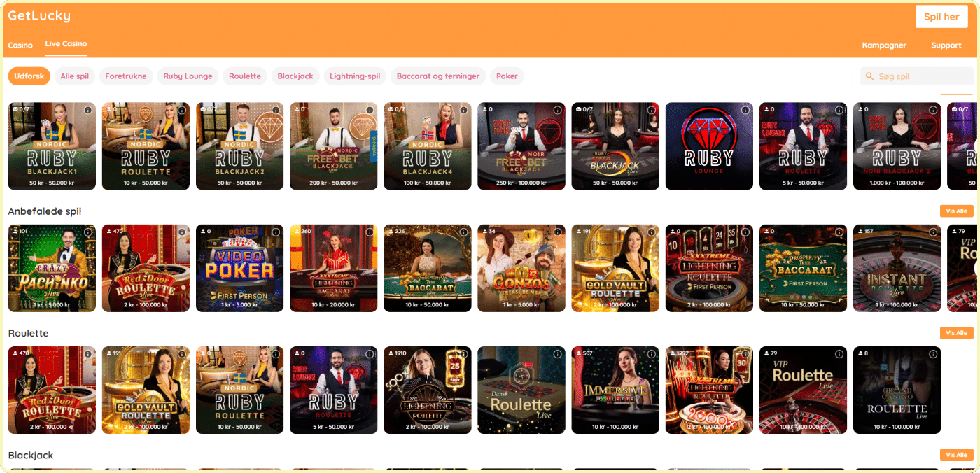Launch VIP Roulette Live in Roulette row

[803, 390]
